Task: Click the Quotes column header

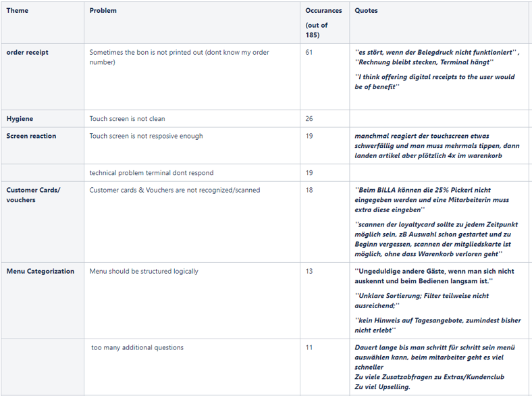Action: click(x=366, y=11)
